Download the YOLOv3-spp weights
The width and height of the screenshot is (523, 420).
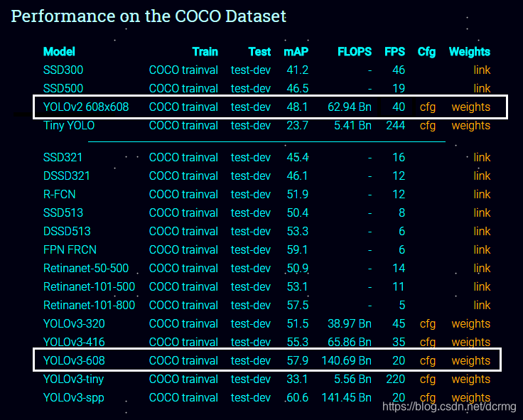471,398
